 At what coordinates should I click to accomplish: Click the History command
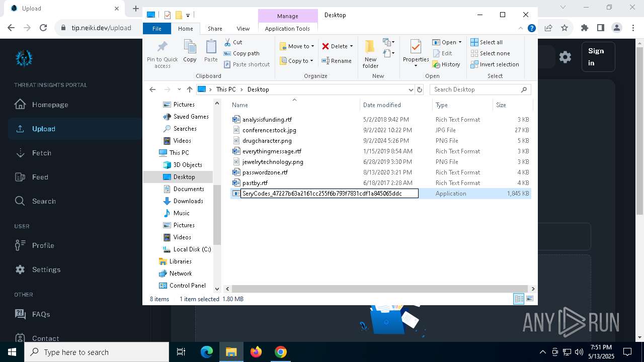446,64
